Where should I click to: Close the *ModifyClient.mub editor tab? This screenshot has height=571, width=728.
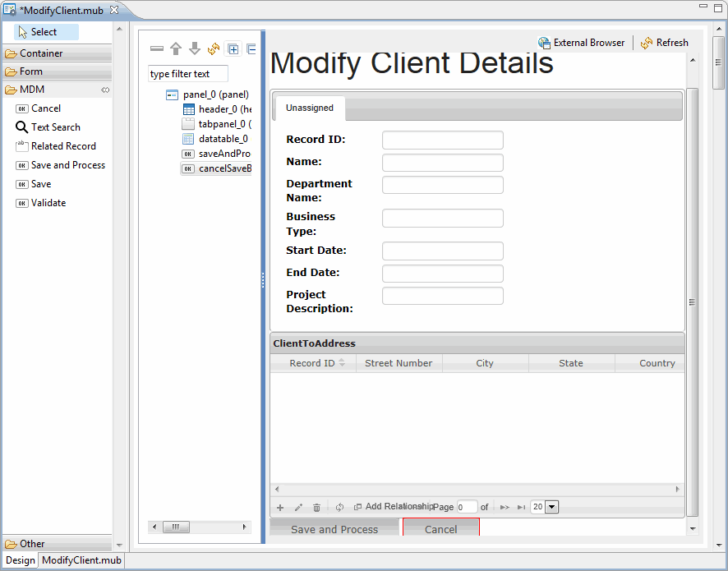(x=114, y=10)
